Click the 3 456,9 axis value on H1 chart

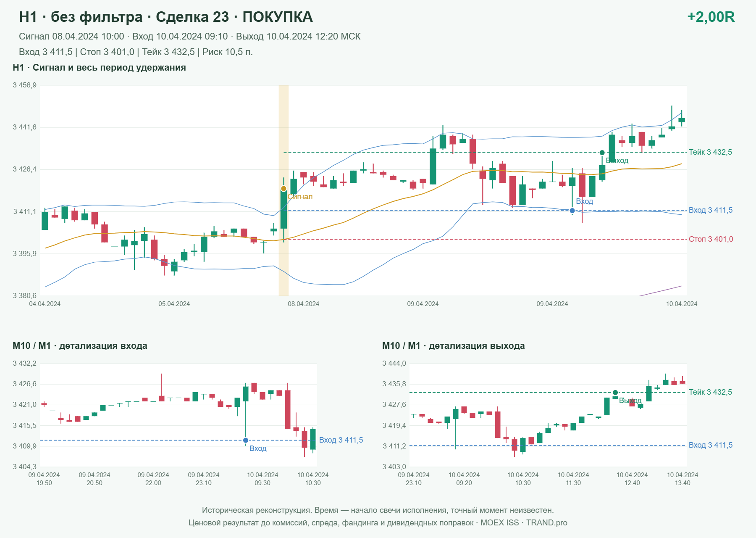25,85
